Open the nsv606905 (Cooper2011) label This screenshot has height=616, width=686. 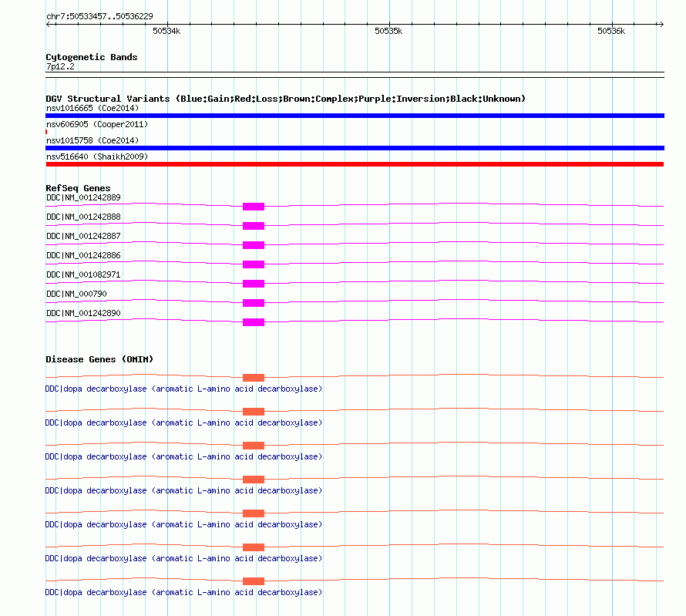click(x=97, y=124)
